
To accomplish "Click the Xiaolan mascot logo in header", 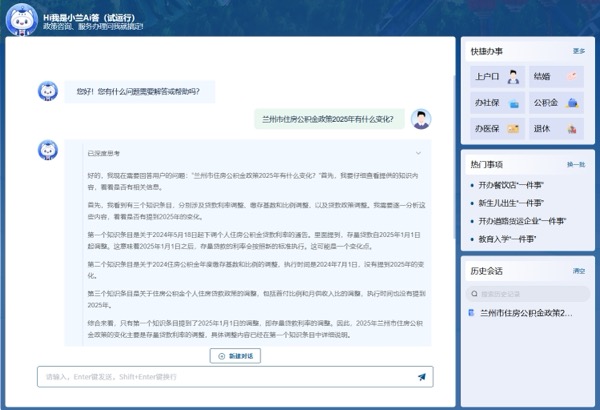I will 21,20.
